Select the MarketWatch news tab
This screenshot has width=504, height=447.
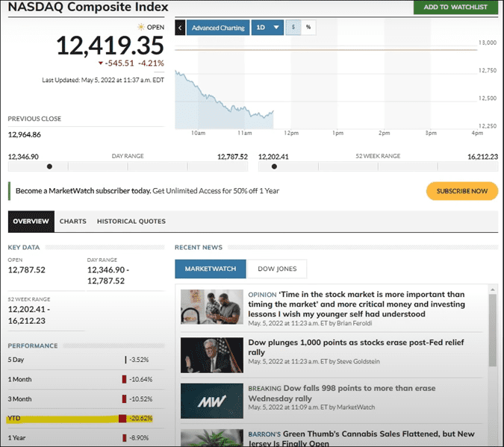coord(210,269)
